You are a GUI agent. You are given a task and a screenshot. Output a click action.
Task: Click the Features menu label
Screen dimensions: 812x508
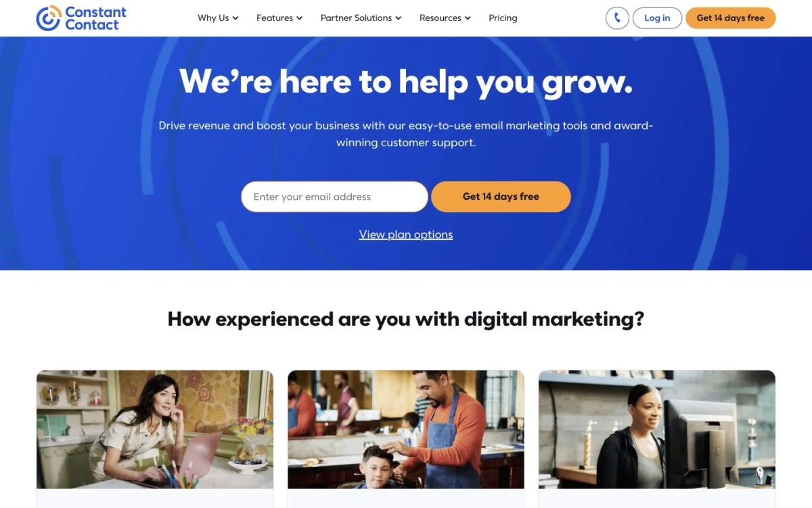coord(275,18)
